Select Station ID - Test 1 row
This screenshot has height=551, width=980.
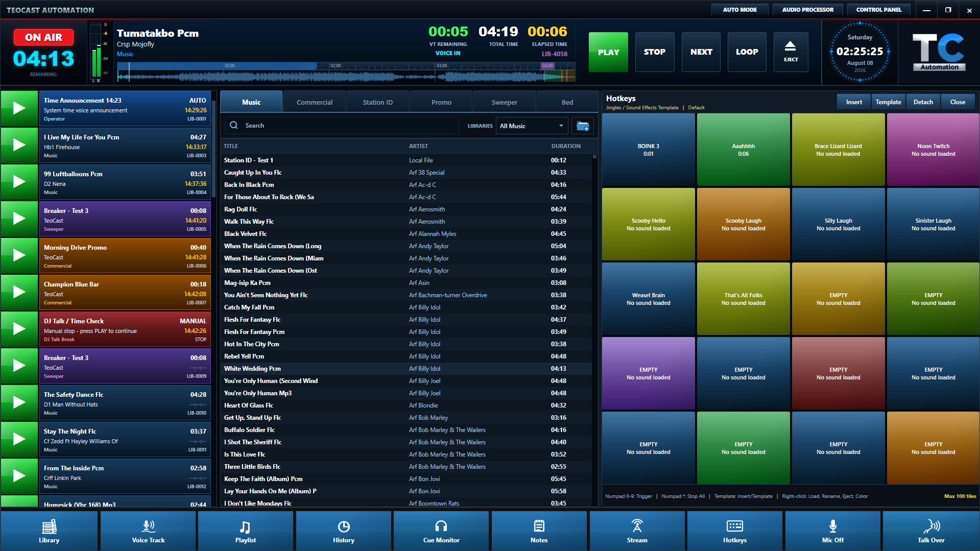[407, 160]
